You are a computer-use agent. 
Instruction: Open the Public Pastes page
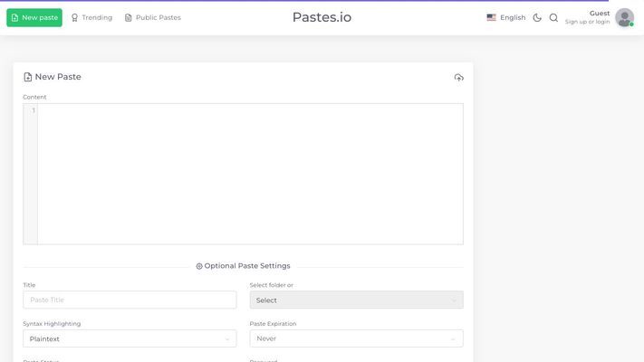153,18
